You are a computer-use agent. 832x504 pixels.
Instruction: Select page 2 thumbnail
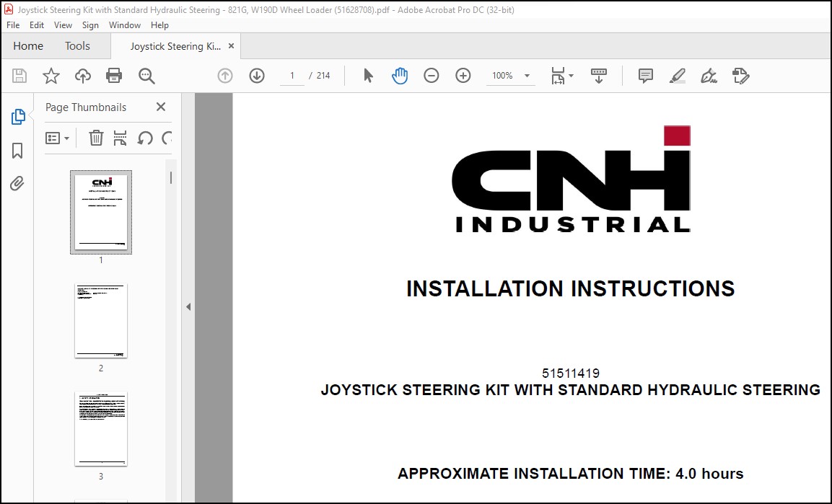(x=101, y=321)
